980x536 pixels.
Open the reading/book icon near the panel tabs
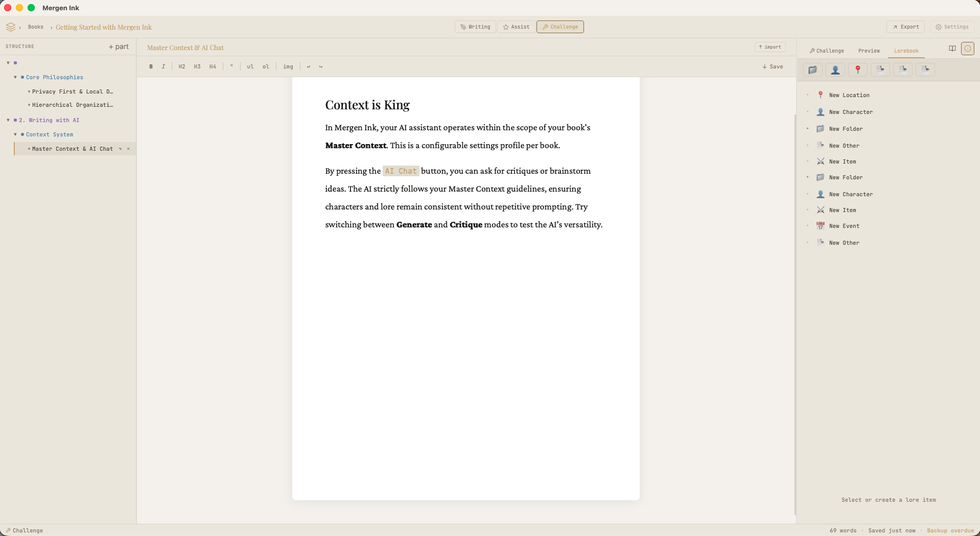[x=951, y=48]
